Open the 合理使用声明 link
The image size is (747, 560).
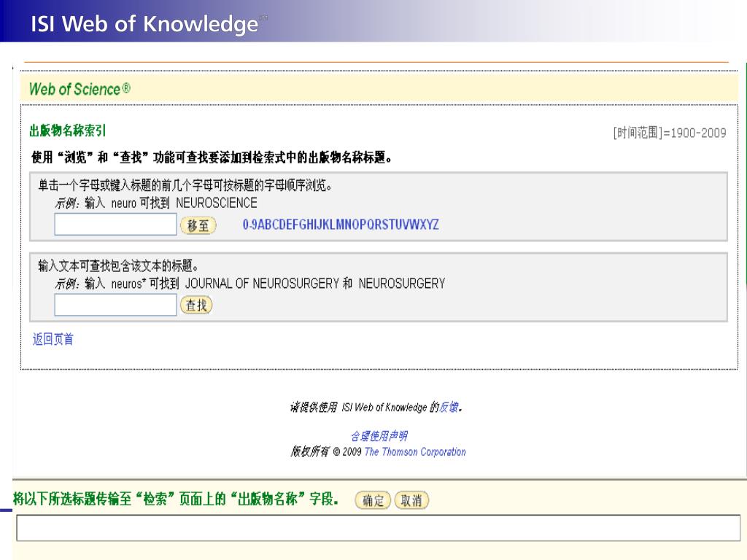[379, 436]
